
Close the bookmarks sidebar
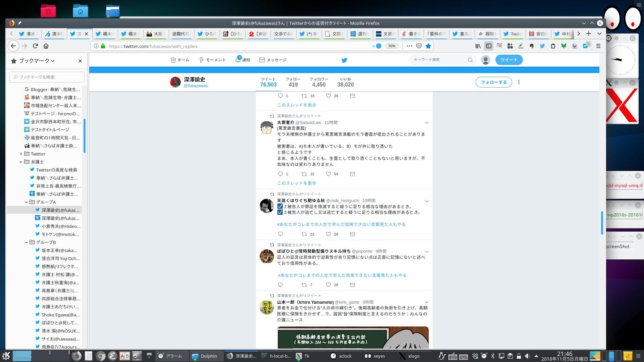point(80,61)
